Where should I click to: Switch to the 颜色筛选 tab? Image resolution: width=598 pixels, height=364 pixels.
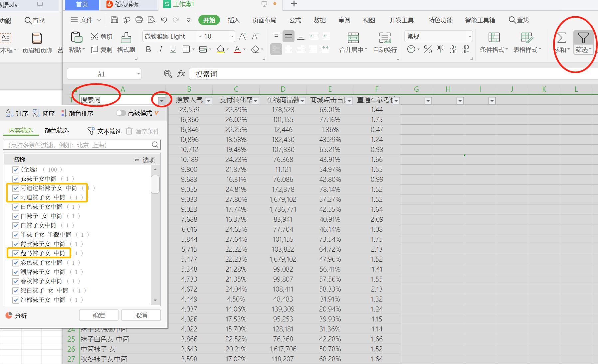(57, 130)
